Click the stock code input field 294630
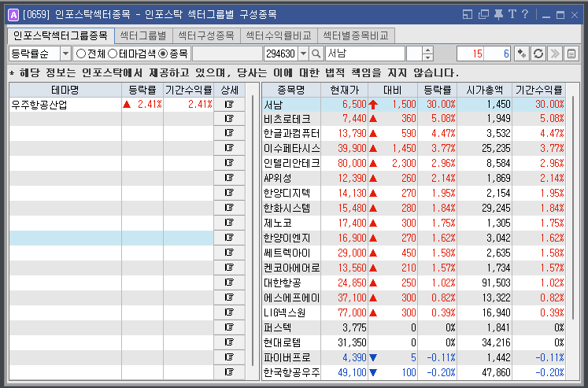The image size is (588, 388). (x=281, y=54)
